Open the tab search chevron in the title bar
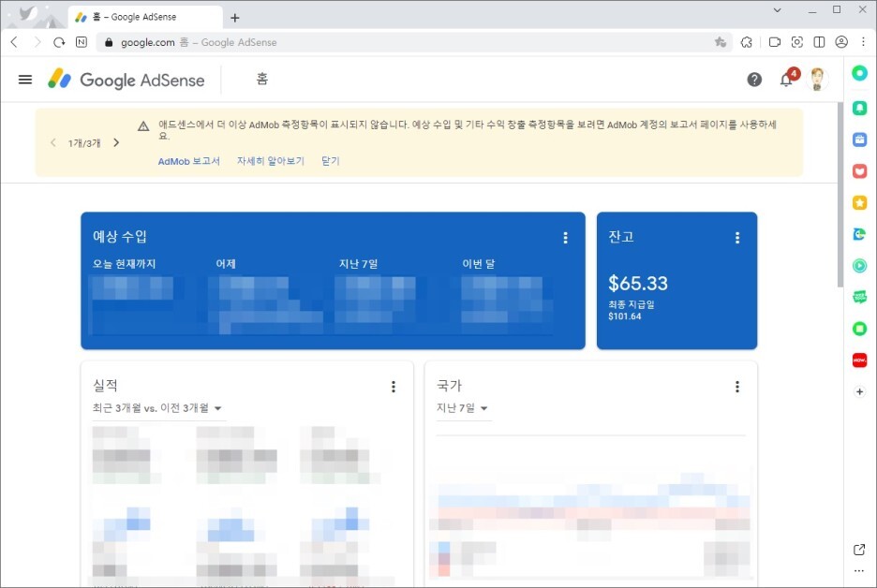The width and height of the screenshot is (877, 588). 777,10
